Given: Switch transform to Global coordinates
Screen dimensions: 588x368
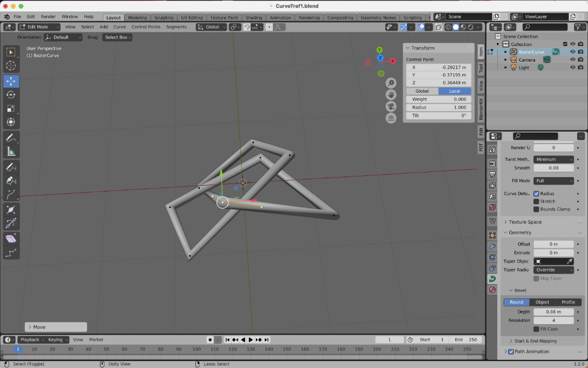Looking at the screenshot, I should click(x=422, y=91).
